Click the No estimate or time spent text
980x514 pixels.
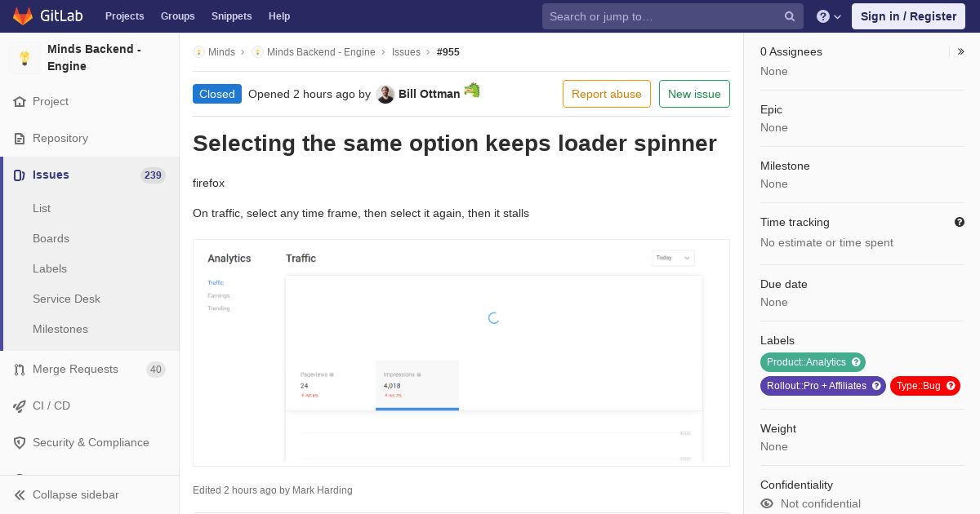[x=826, y=242]
